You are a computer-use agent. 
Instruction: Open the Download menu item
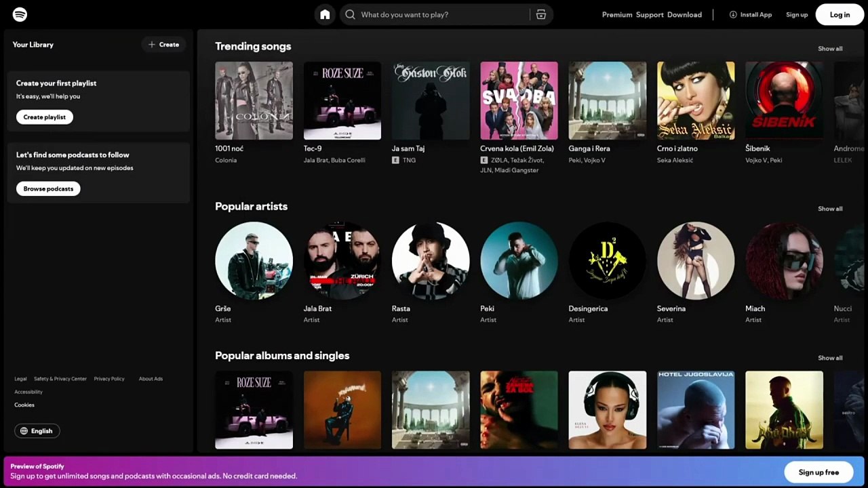[684, 15]
